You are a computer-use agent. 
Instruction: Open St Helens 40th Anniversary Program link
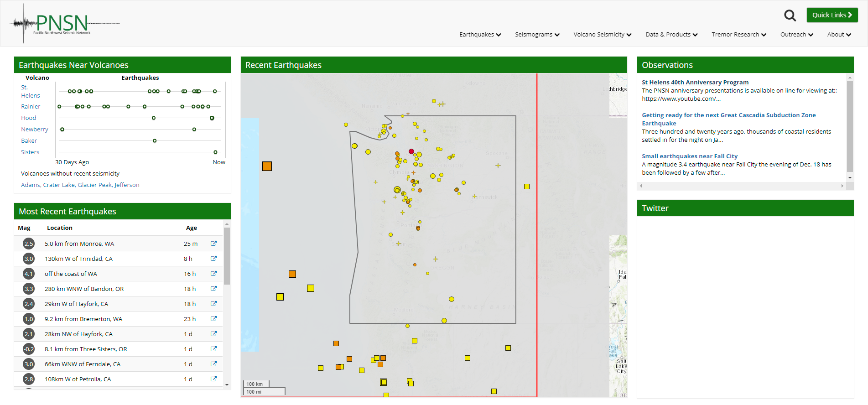[695, 82]
